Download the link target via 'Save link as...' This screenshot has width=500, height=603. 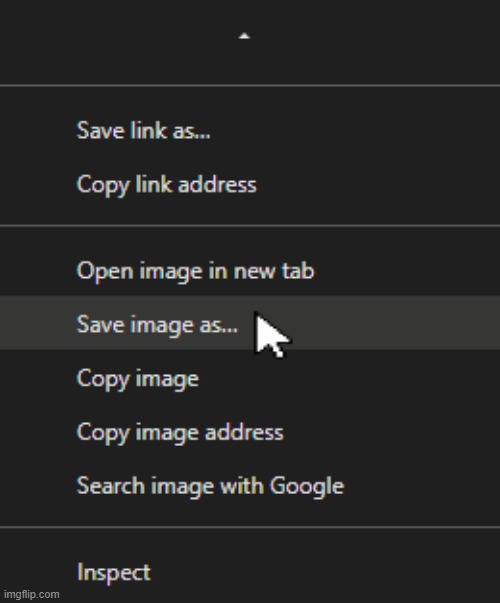click(x=250, y=130)
